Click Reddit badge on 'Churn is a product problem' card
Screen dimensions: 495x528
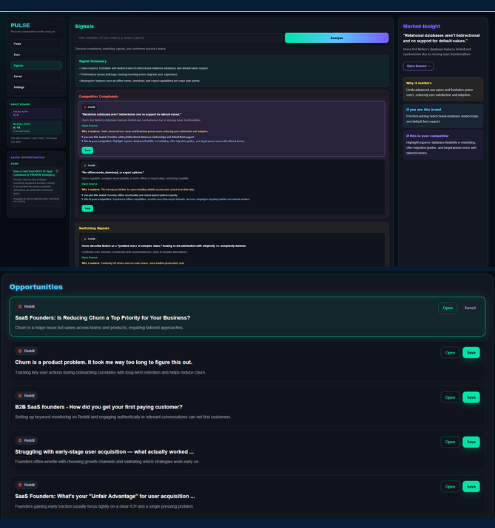(27, 351)
